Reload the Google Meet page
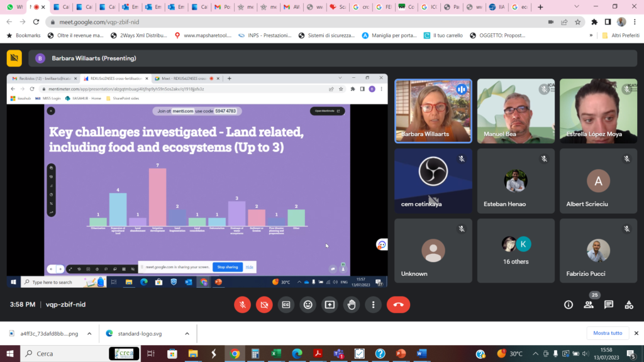 tap(36, 22)
